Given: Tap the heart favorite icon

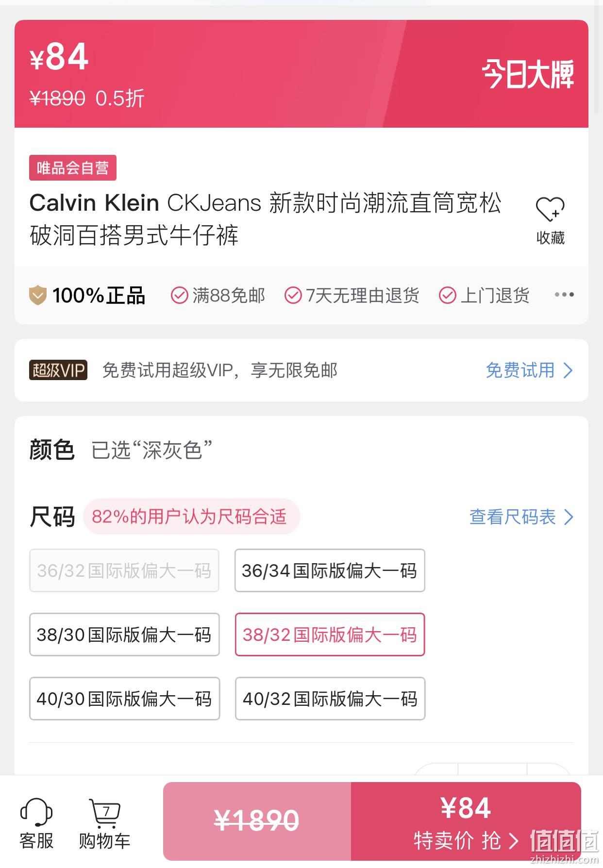Looking at the screenshot, I should tap(550, 209).
